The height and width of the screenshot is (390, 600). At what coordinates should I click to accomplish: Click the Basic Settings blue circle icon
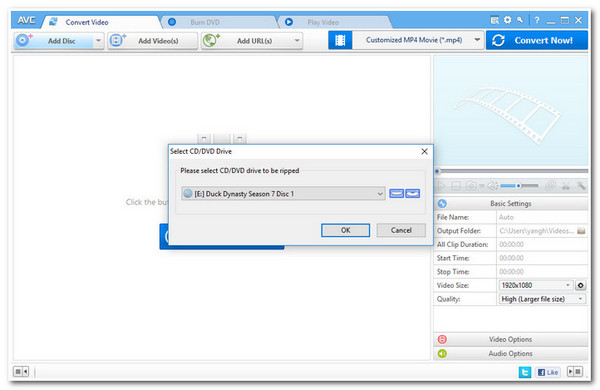(x=442, y=204)
